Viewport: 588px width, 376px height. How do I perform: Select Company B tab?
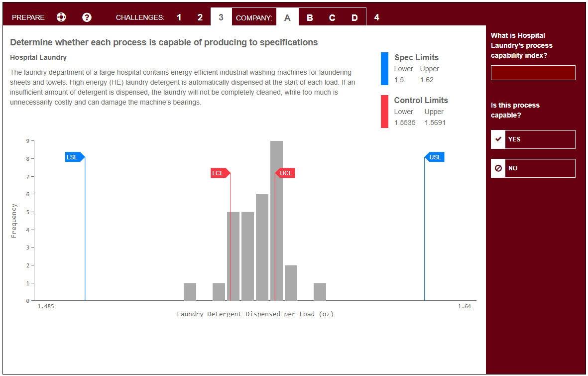[310, 17]
